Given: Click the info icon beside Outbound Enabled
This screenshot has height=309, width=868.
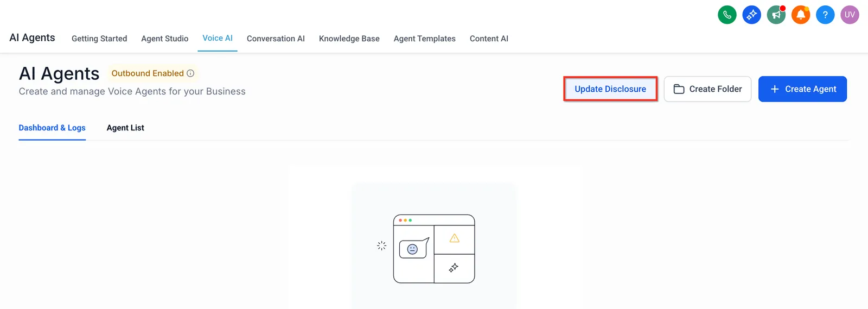Looking at the screenshot, I should point(190,73).
